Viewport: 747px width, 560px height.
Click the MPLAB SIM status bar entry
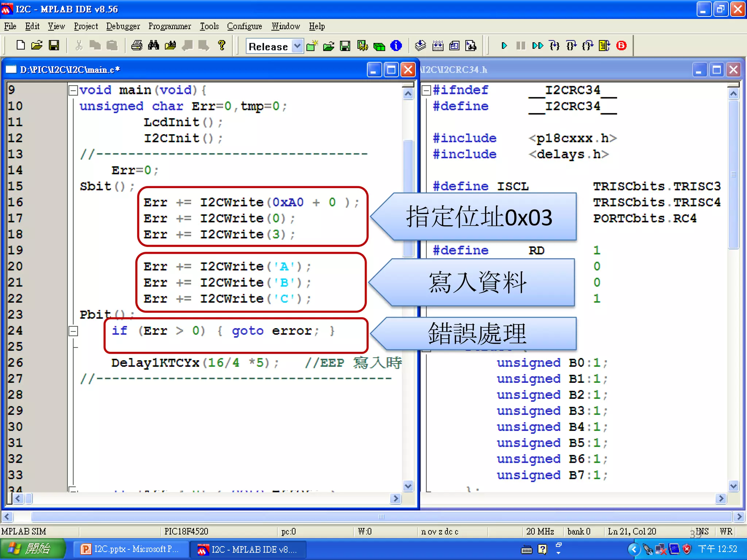click(x=24, y=532)
